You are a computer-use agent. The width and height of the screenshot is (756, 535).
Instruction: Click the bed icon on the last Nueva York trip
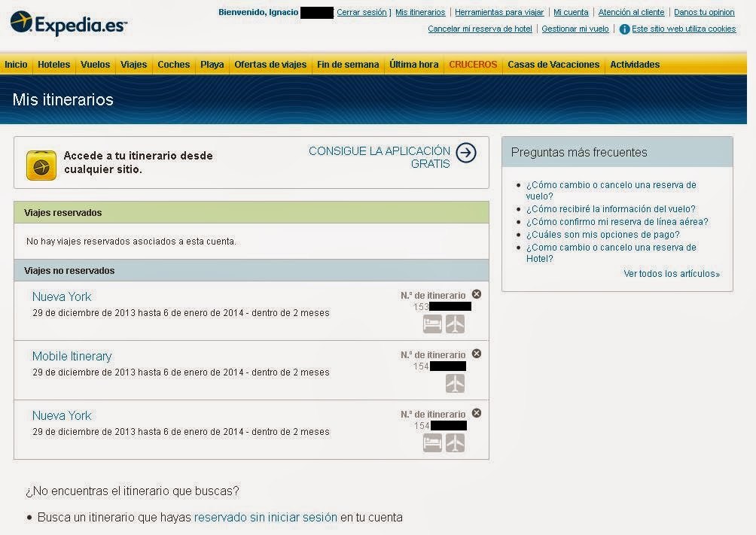[x=432, y=443]
